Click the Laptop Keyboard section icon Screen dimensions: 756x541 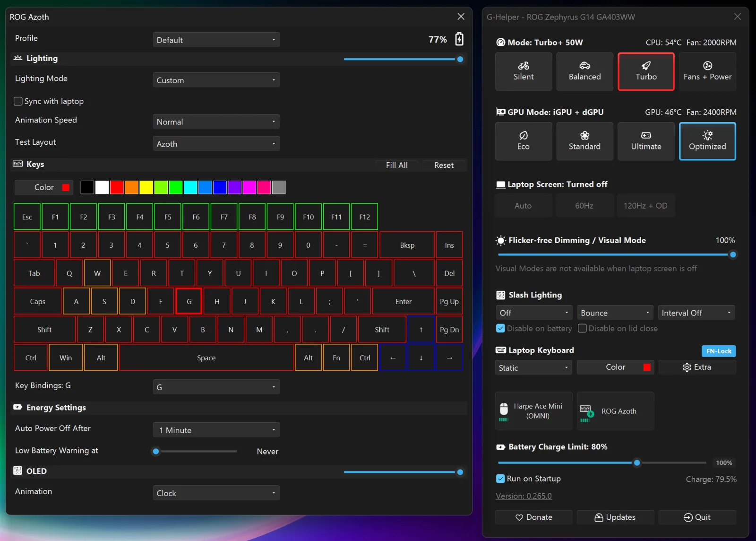[501, 350]
